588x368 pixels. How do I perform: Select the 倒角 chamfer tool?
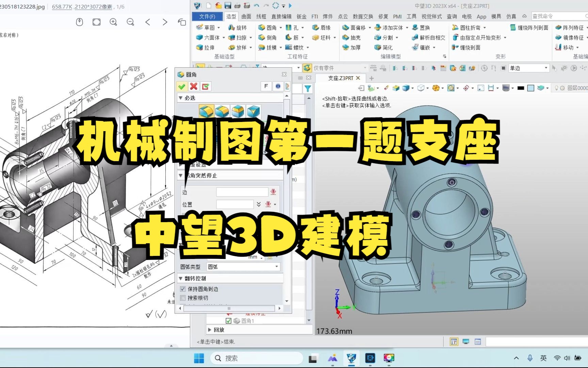tap(267, 37)
